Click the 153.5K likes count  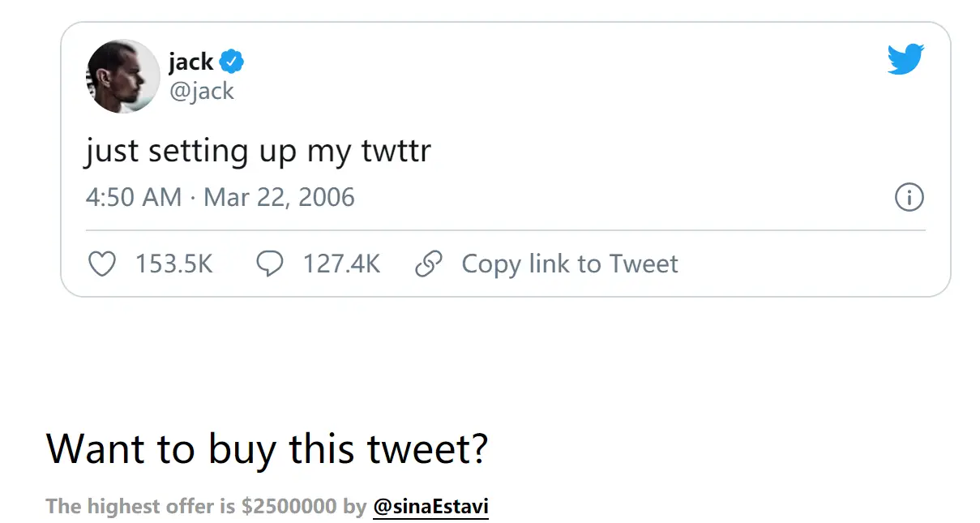173,264
